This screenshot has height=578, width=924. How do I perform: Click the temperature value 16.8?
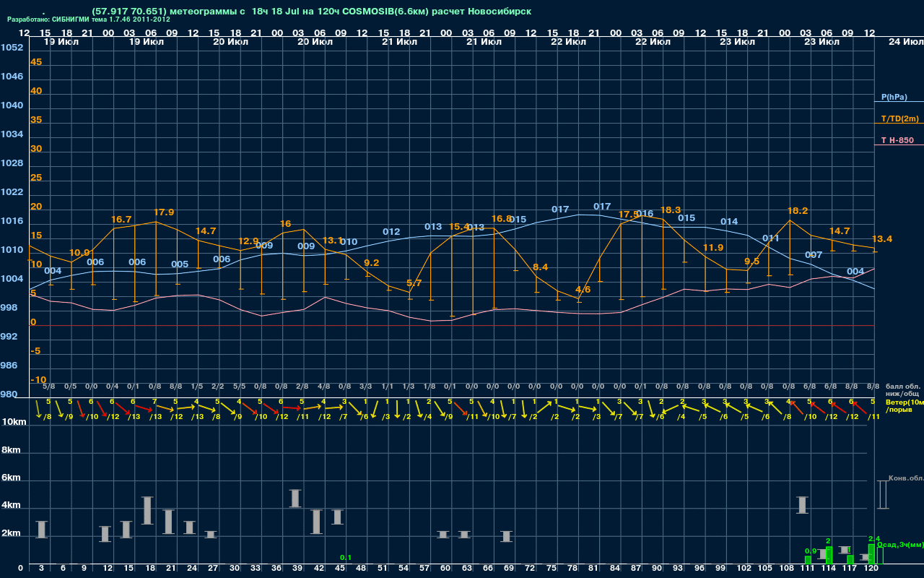pos(502,219)
